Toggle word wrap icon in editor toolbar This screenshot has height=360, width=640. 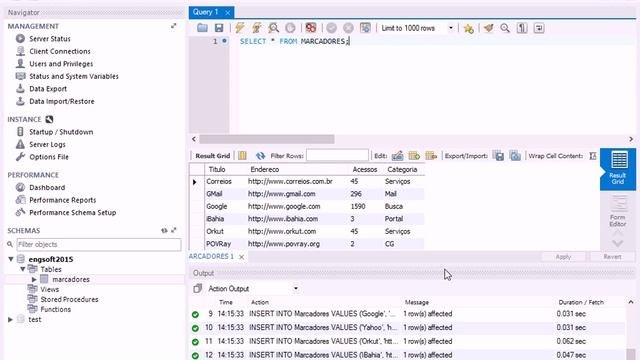539,28
